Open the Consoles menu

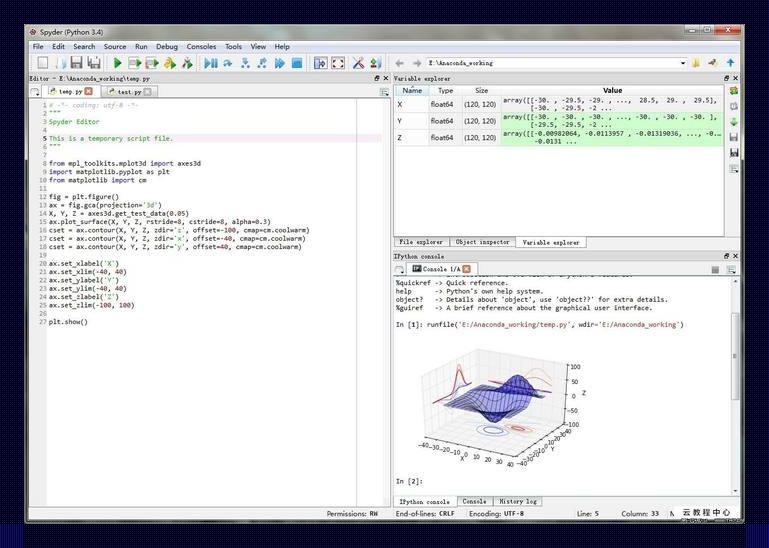(201, 47)
